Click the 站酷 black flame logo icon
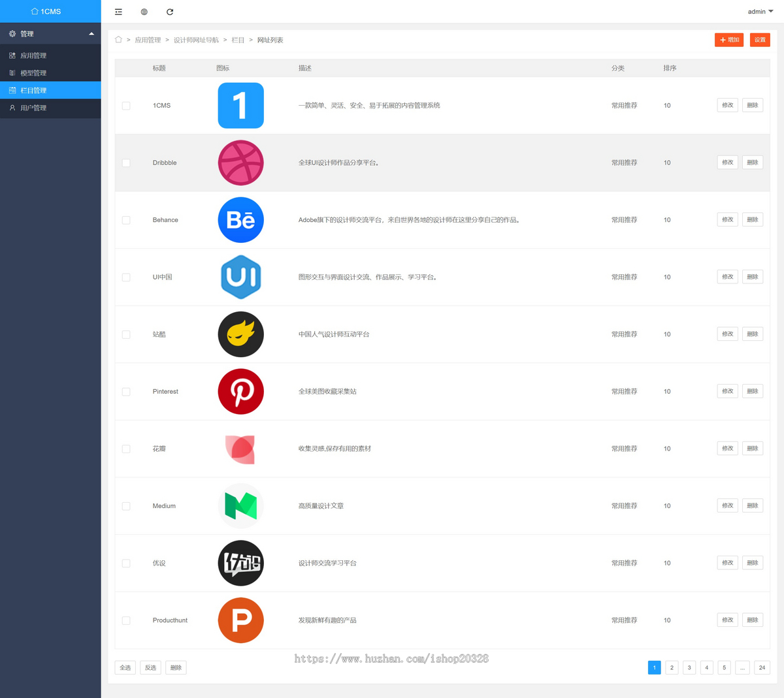Image resolution: width=784 pixels, height=698 pixels. 240,334
